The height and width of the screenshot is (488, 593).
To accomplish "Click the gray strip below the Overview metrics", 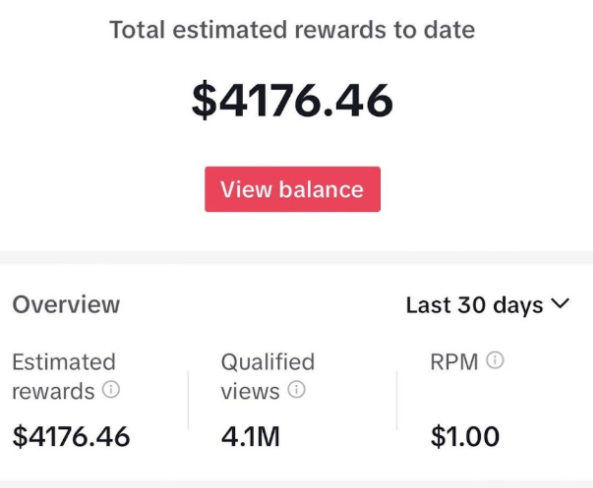I will coord(296,484).
